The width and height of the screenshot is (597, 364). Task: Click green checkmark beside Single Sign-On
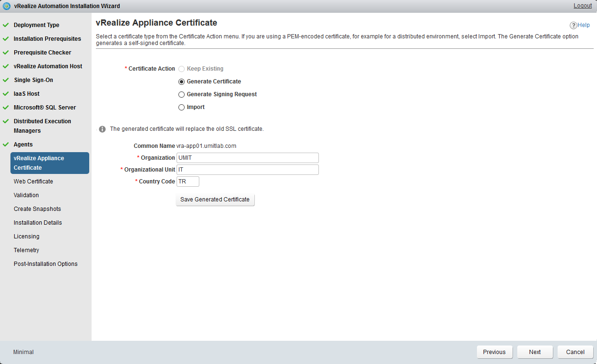6,80
